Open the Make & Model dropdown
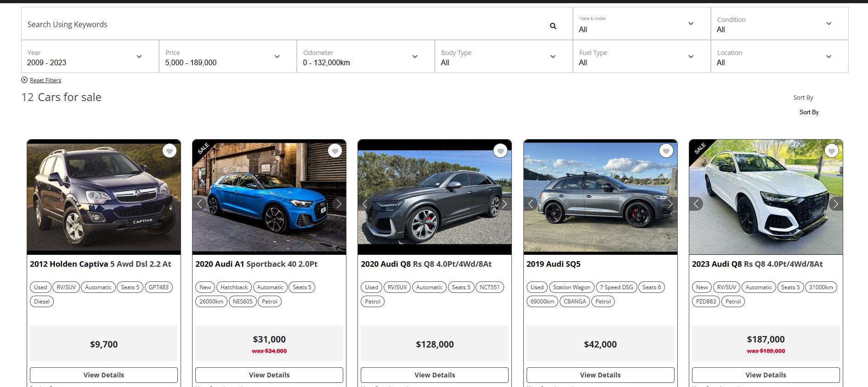 (641, 24)
